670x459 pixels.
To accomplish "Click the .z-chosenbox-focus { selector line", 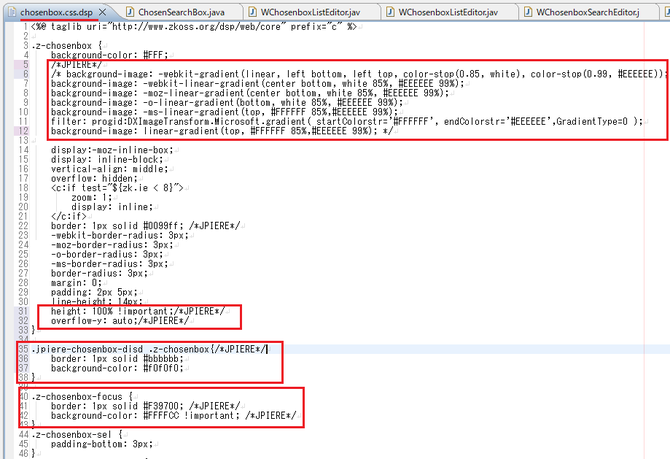I will tap(82, 397).
